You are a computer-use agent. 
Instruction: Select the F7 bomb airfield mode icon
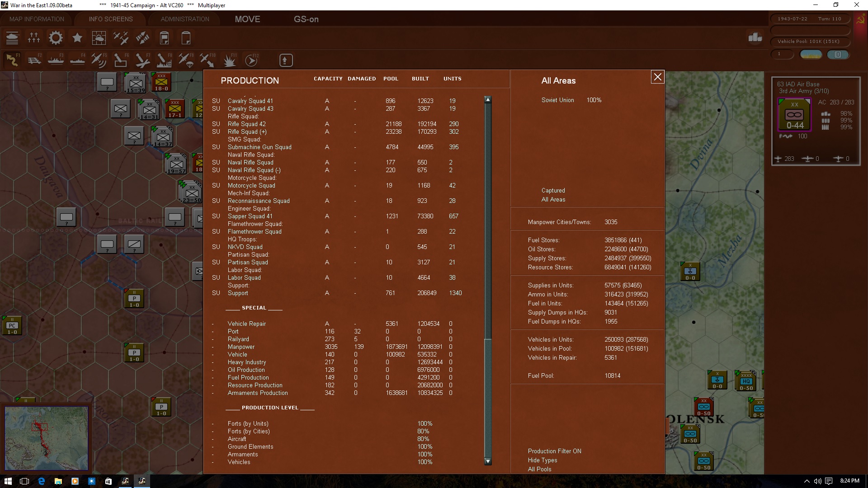tap(142, 60)
